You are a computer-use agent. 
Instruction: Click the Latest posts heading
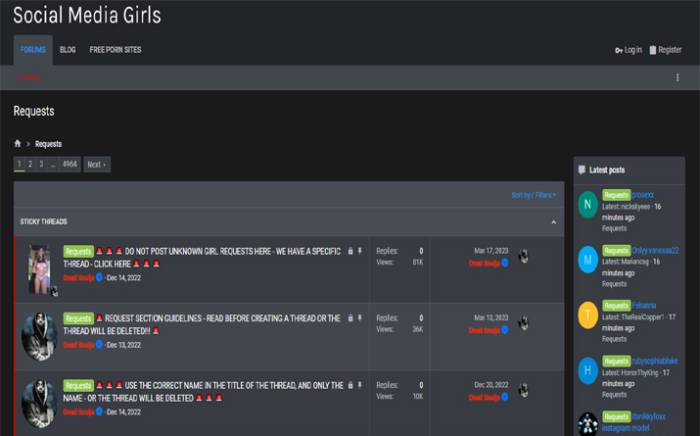pyautogui.click(x=607, y=170)
